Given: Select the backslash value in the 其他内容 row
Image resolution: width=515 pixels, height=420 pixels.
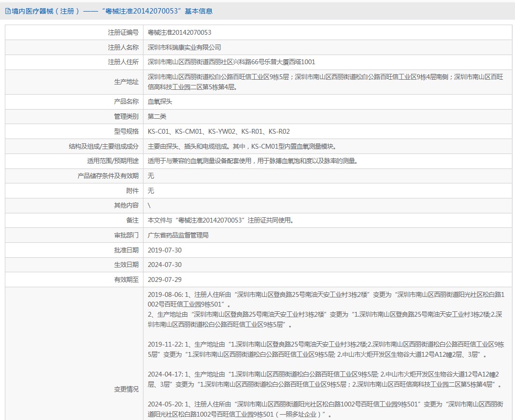Looking at the screenshot, I should 149,205.
